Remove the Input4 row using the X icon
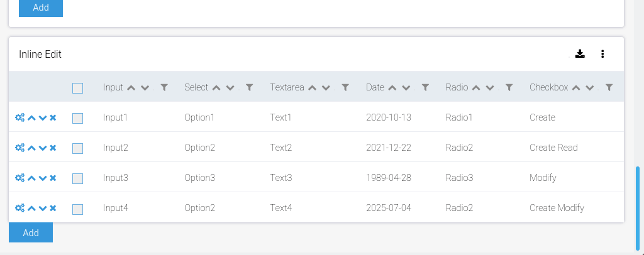The height and width of the screenshot is (255, 644). click(53, 208)
